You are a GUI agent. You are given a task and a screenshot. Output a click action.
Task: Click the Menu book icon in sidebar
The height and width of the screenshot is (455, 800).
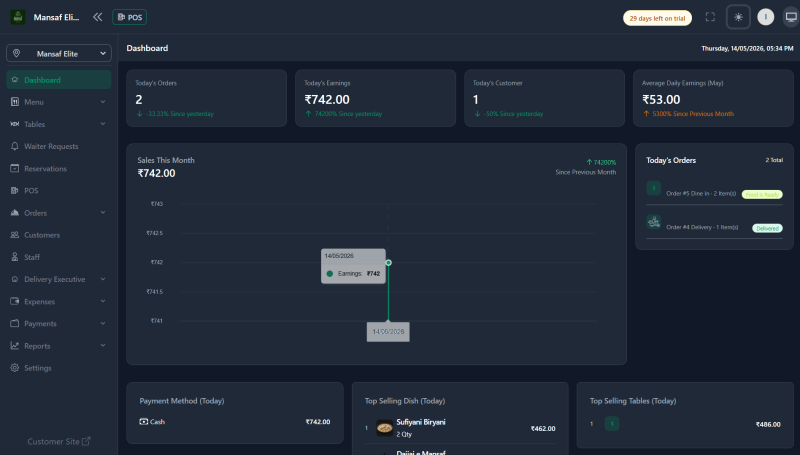(x=15, y=102)
